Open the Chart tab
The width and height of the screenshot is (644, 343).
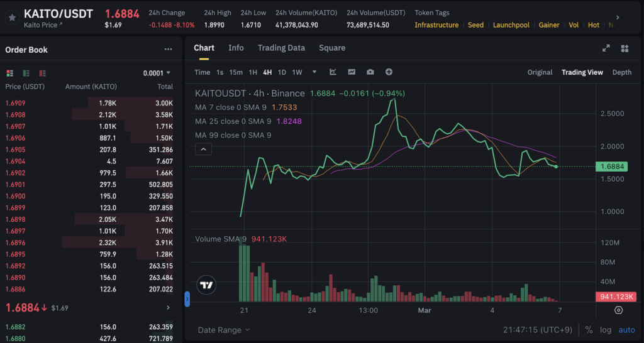pyautogui.click(x=204, y=48)
